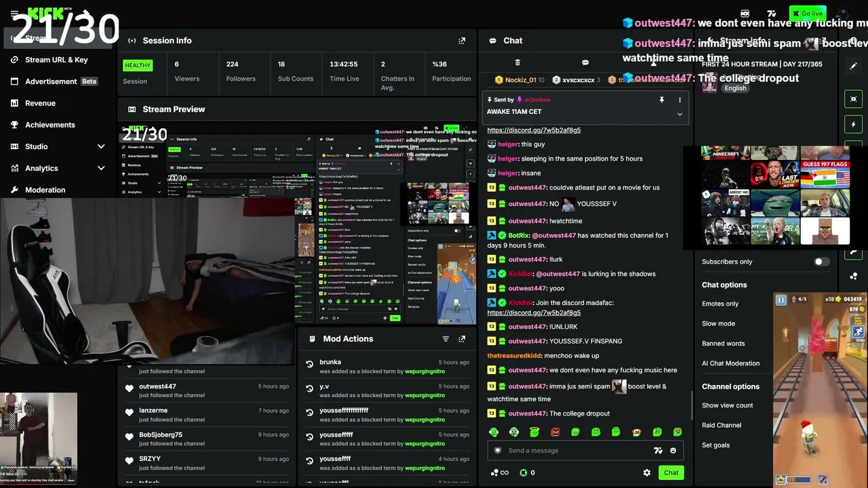Click the BotRix username in chat
Screen dimensions: 868x488
click(519, 236)
